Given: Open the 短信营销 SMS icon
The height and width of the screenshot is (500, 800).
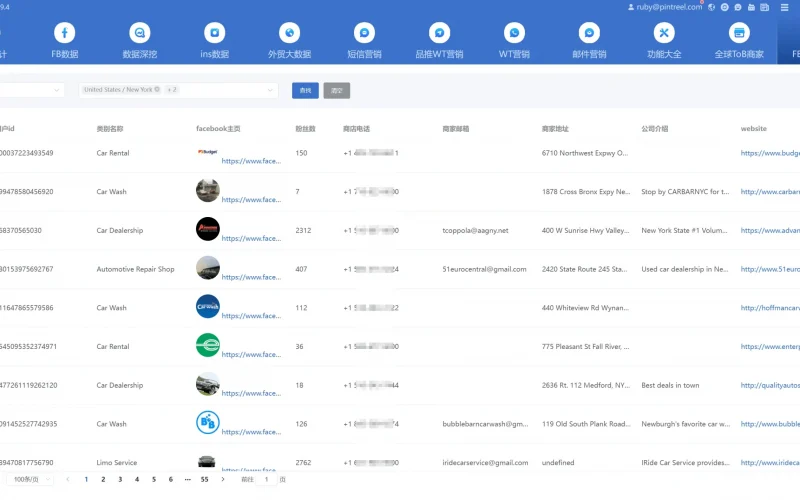Looking at the screenshot, I should (x=364, y=33).
